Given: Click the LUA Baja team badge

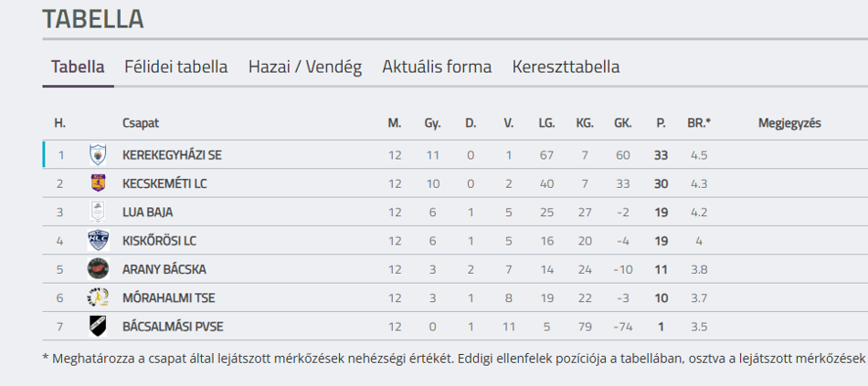Looking at the screenshot, I should tap(98, 212).
